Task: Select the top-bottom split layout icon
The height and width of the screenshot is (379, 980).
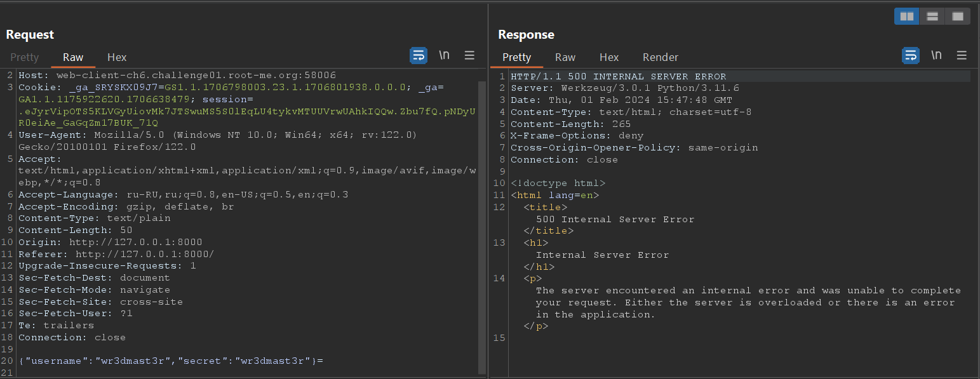Action: (x=932, y=17)
